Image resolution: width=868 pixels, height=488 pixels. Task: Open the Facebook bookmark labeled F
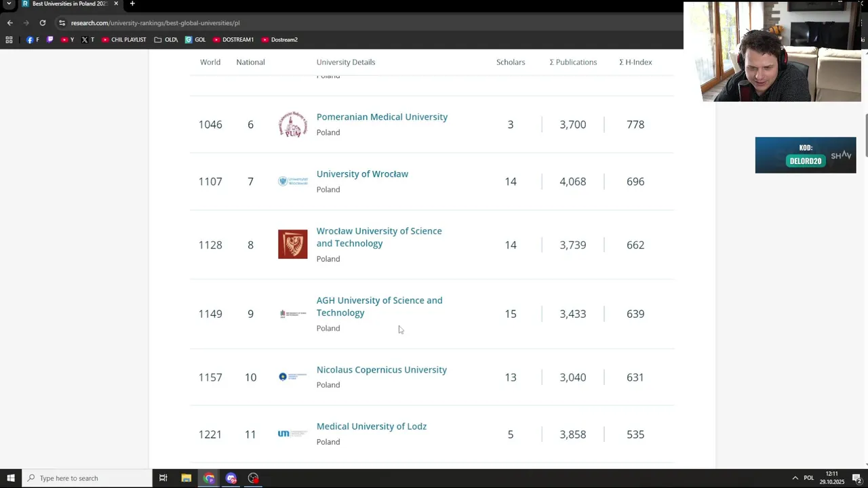click(x=33, y=39)
